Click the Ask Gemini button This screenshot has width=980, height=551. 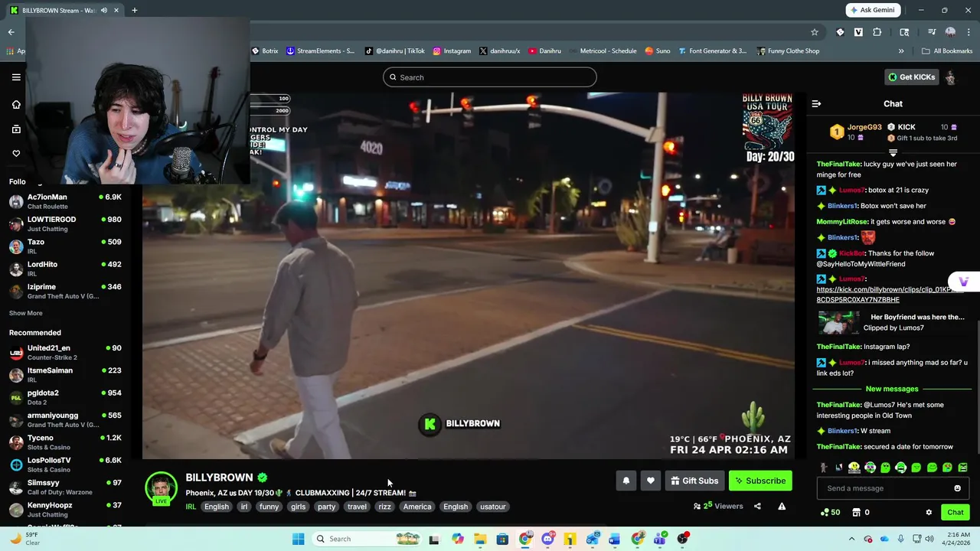coord(873,10)
